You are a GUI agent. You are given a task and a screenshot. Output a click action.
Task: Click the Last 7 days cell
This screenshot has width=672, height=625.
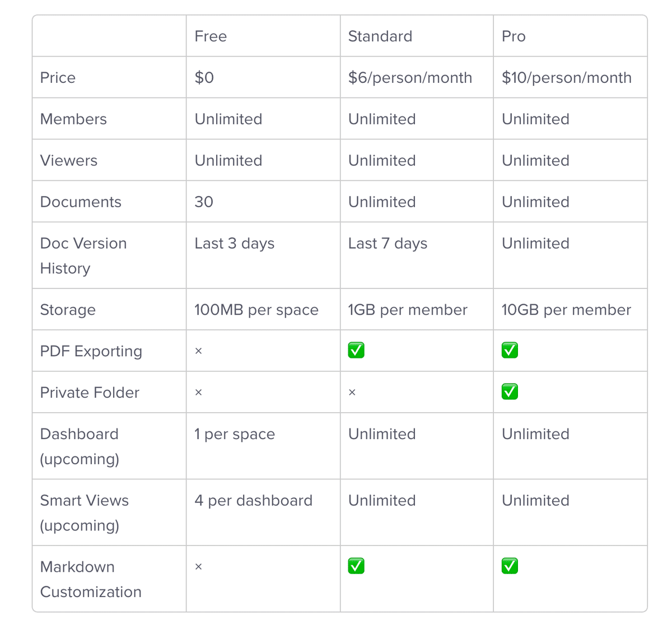[x=388, y=243]
